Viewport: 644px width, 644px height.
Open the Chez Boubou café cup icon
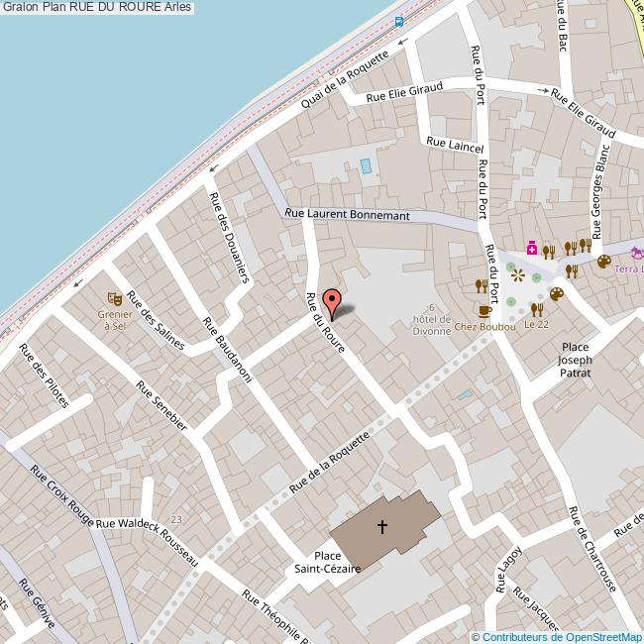coord(484,309)
